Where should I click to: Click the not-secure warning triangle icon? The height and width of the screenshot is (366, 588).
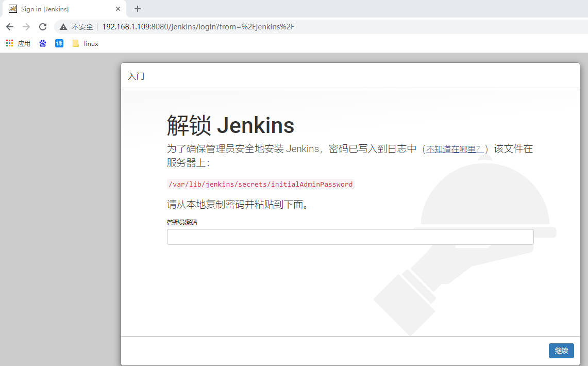(x=63, y=27)
